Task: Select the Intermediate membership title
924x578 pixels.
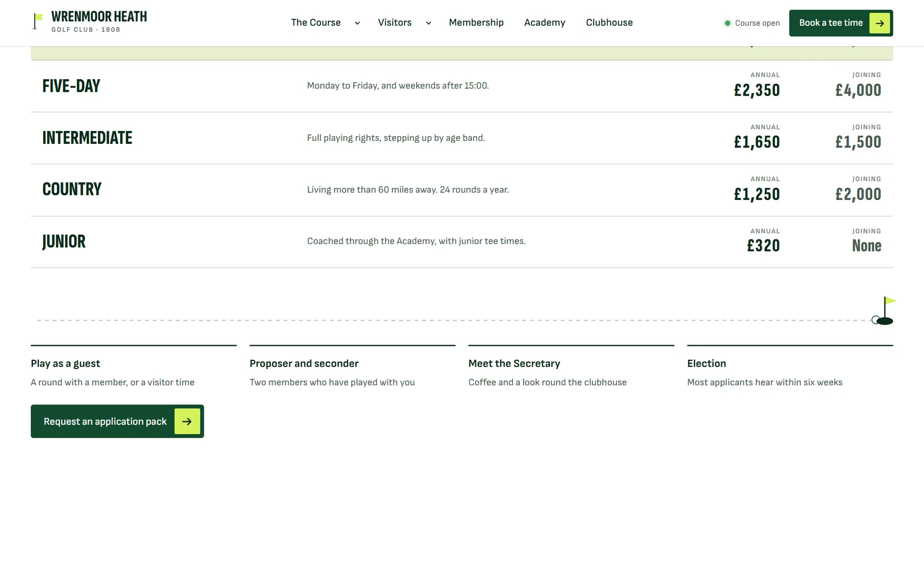Action: 87,138
